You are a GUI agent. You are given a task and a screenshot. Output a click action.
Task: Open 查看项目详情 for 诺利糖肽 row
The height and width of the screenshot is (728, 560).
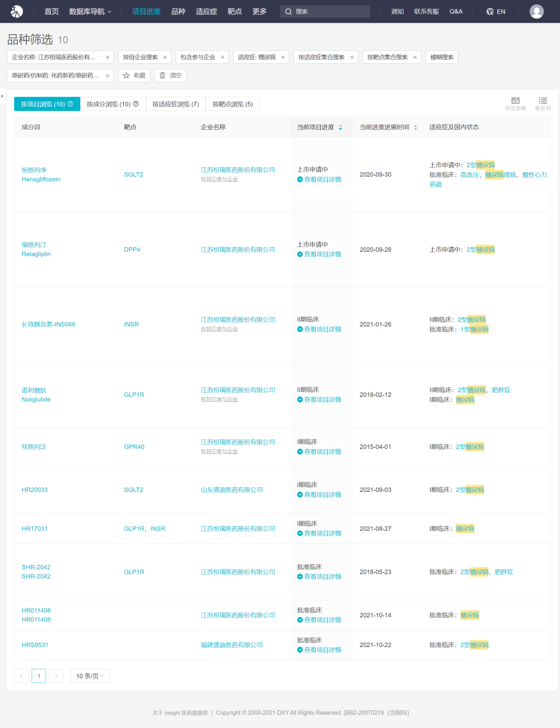pyautogui.click(x=319, y=400)
